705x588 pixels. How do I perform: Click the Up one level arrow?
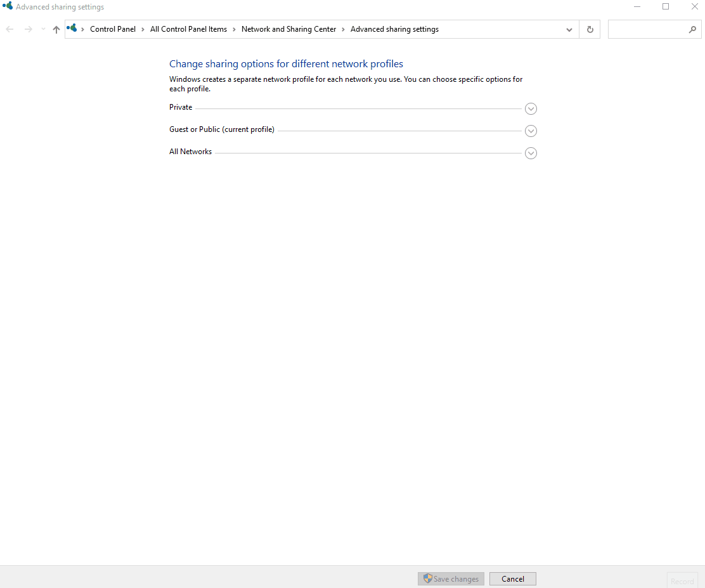click(x=56, y=29)
